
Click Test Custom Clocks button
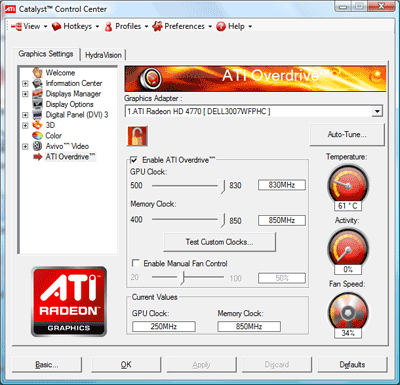click(219, 242)
